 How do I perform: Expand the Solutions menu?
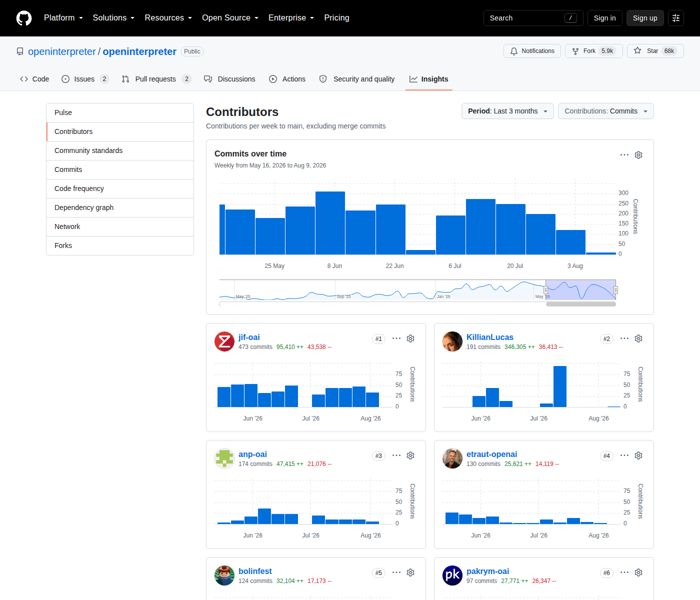pyautogui.click(x=113, y=18)
